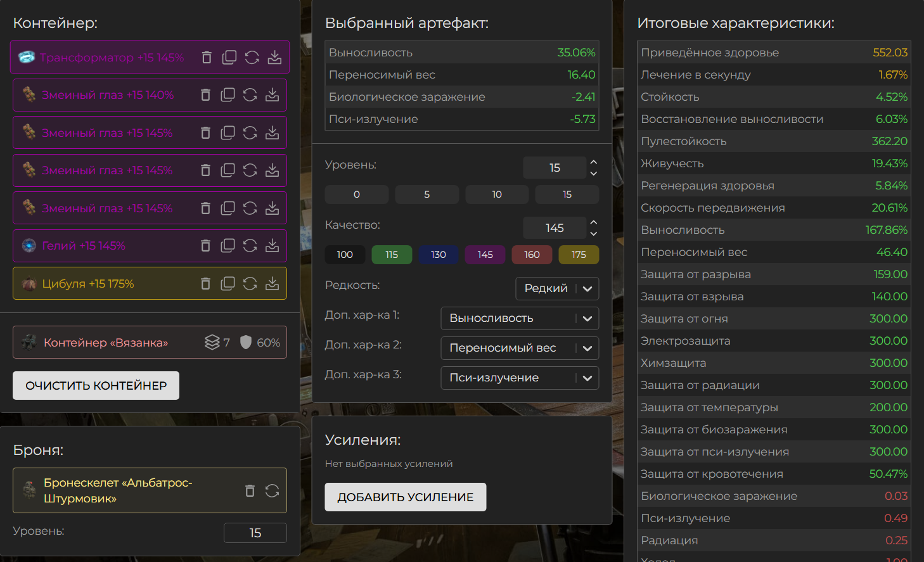Delete the Трансформатор artifact with trash icon
The width and height of the screenshot is (924, 562).
207,58
